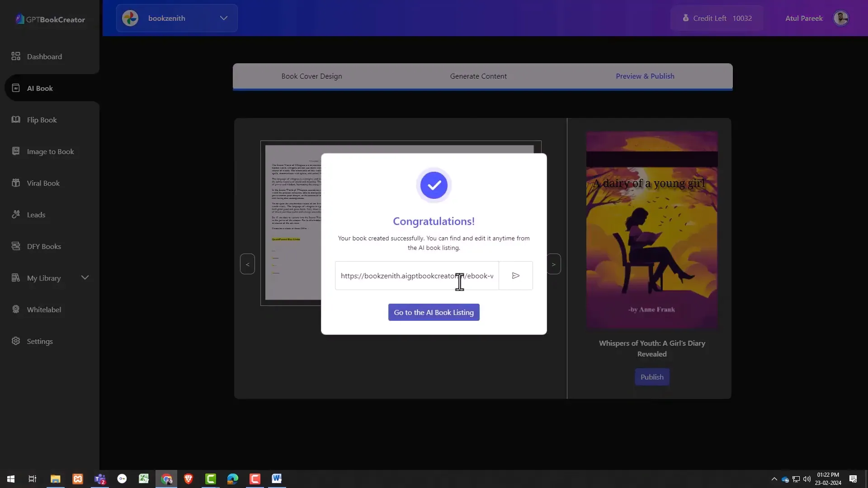
Task: Click the bookzenith workspace avatar icon
Action: click(130, 18)
